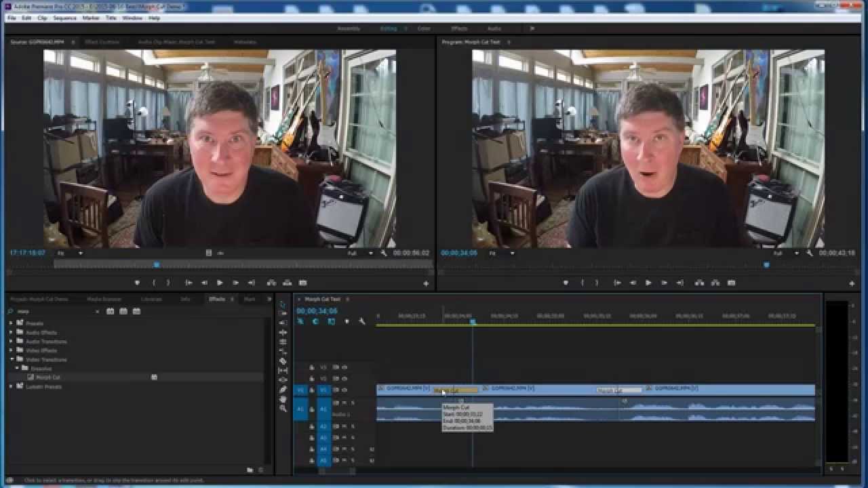Add a marker from the timeline header
This screenshot has height=488, width=868.
pyautogui.click(x=347, y=321)
